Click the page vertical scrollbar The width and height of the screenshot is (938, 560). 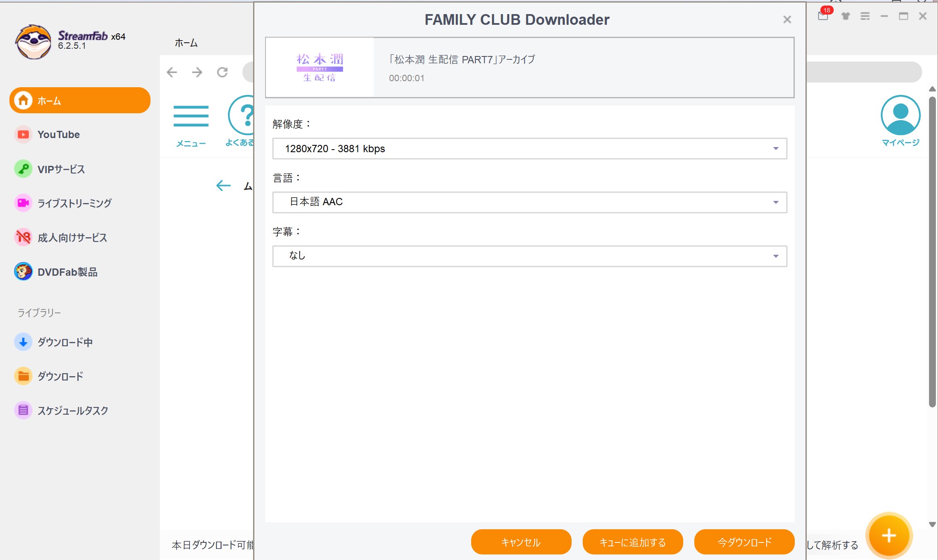tap(932, 252)
